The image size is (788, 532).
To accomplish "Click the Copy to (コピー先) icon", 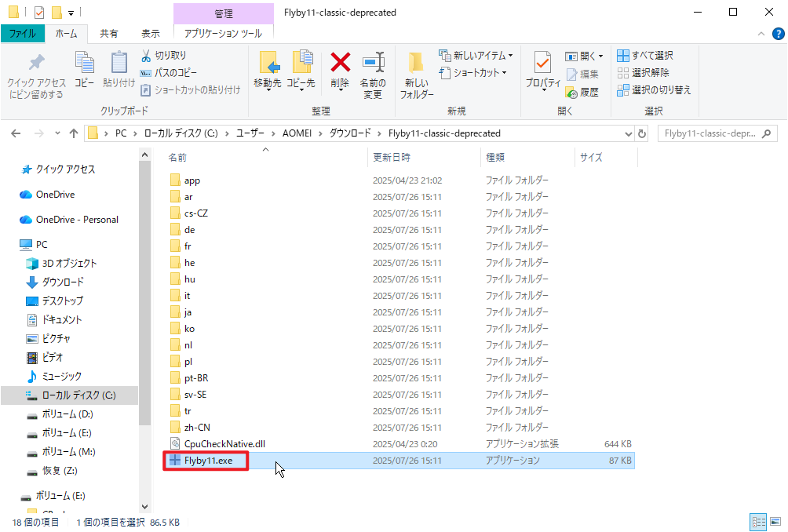I will (301, 64).
